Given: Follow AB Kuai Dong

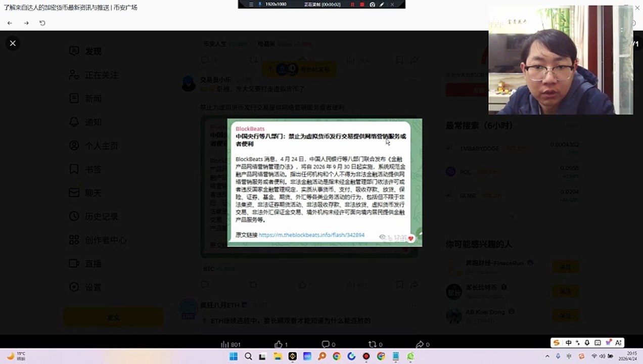Looking at the screenshot, I should coord(565,316).
